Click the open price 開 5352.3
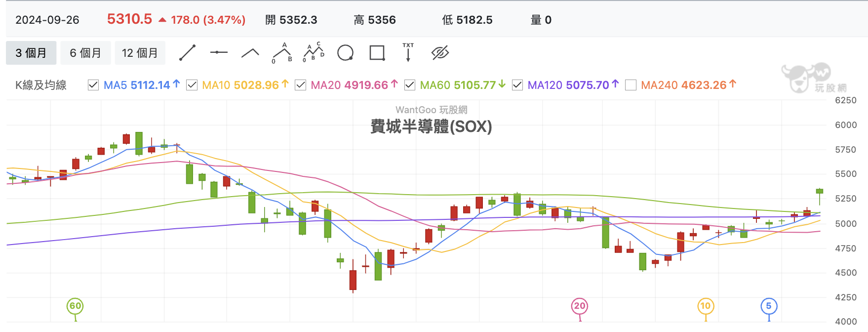 click(x=291, y=20)
